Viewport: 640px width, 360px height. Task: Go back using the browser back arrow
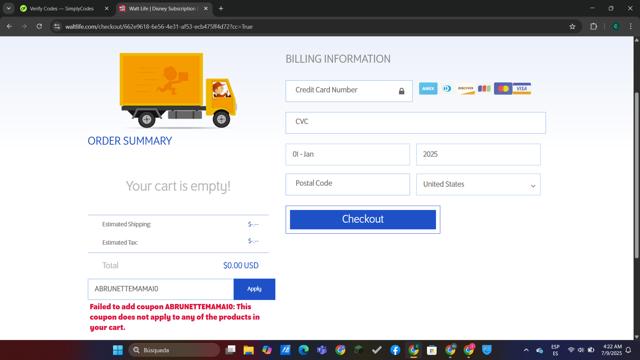coord(9,27)
